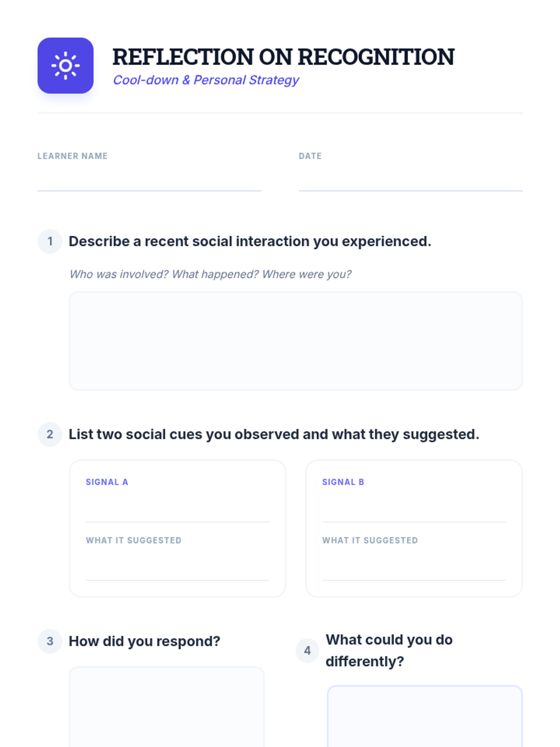Click the number 1 question badge
Viewport: 560px width, 747px height.
click(50, 241)
